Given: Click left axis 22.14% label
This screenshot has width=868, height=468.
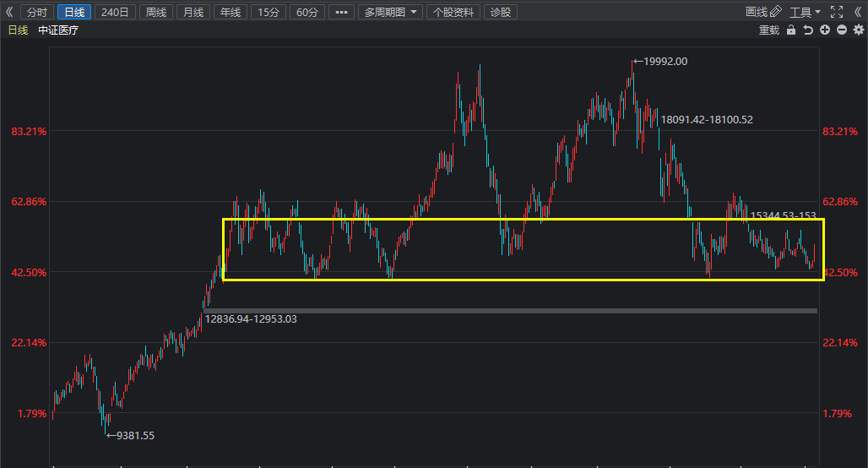Looking at the screenshot, I should coord(29,343).
